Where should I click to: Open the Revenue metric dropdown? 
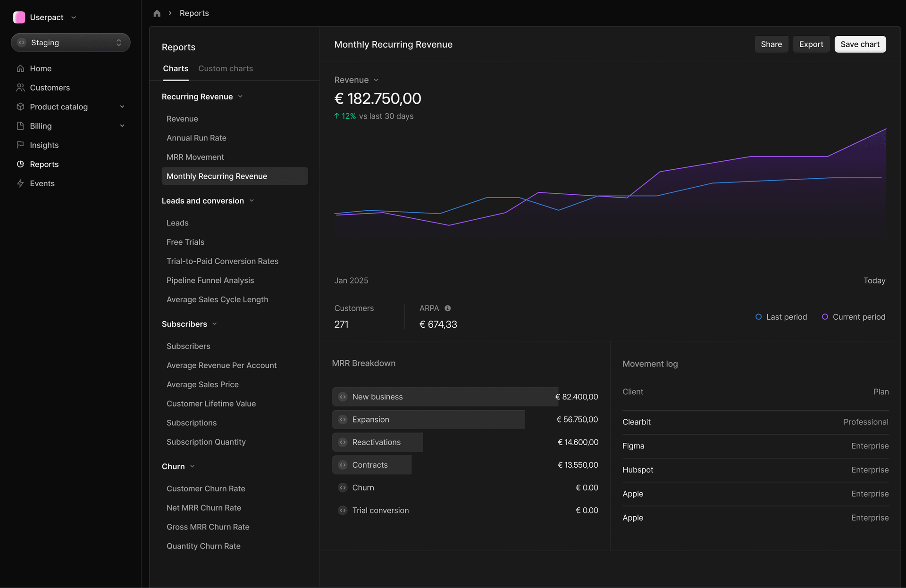tap(357, 80)
